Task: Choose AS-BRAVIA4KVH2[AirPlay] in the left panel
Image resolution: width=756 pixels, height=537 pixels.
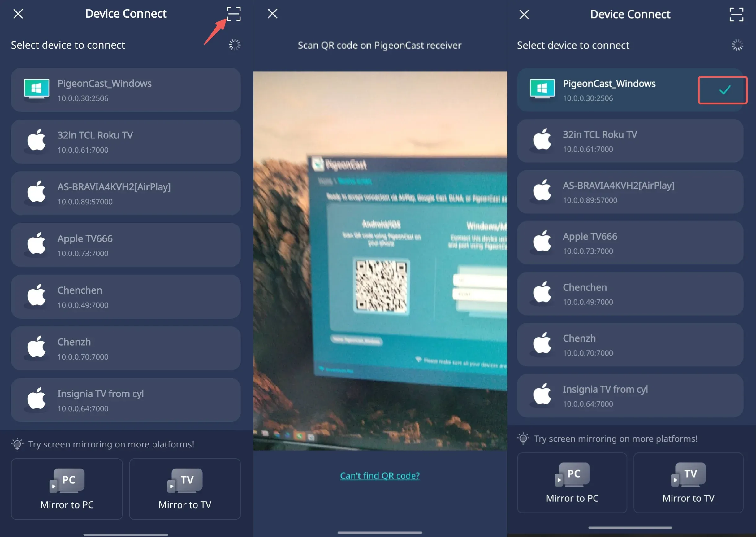Action: tap(126, 194)
